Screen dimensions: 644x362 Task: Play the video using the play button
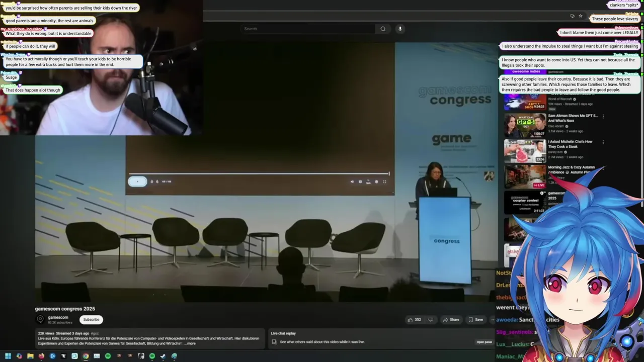pos(137,182)
